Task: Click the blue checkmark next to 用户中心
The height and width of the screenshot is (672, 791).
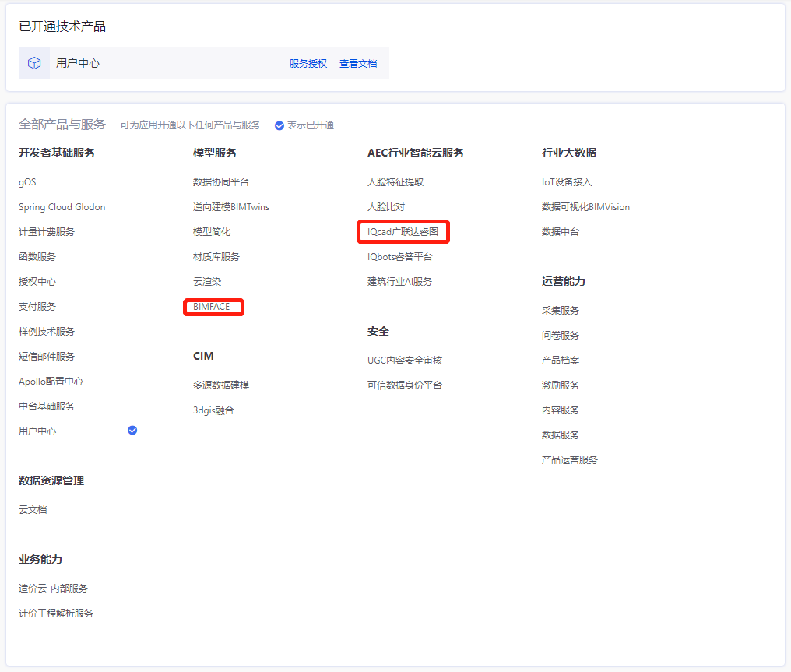Action: click(132, 430)
